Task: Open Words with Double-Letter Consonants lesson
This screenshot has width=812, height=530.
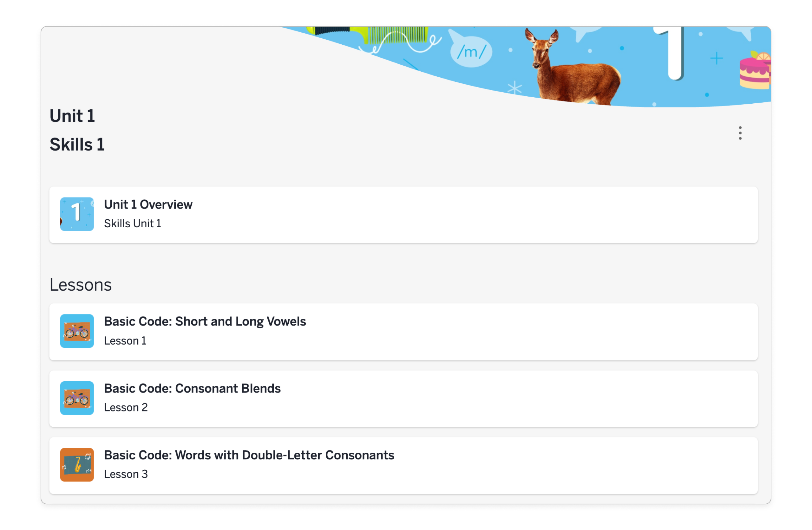Action: 249,455
